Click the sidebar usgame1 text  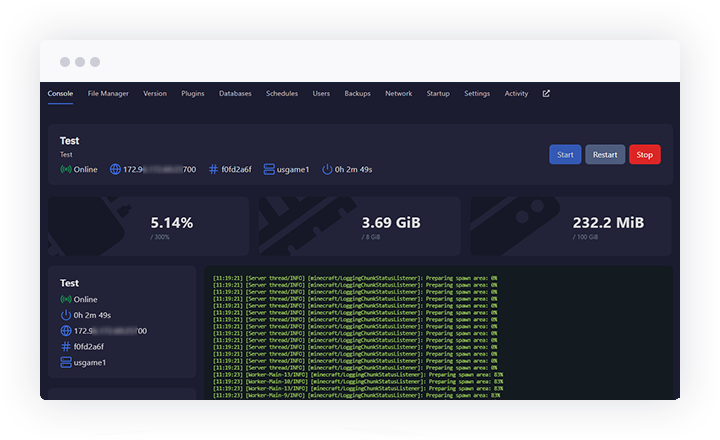[x=90, y=362]
